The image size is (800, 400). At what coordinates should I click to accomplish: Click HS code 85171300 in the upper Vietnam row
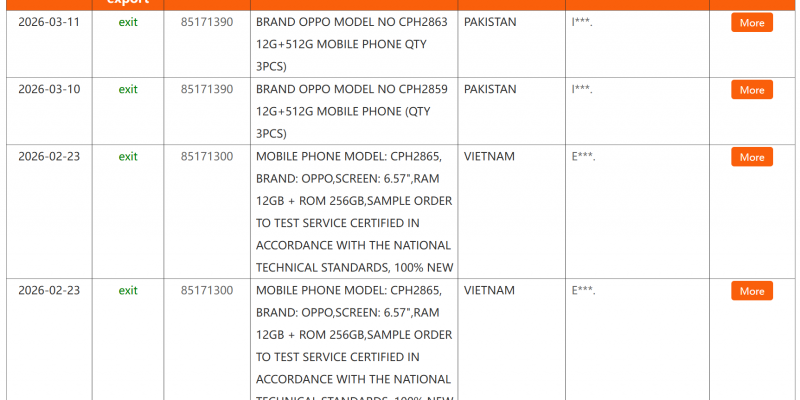click(x=207, y=156)
